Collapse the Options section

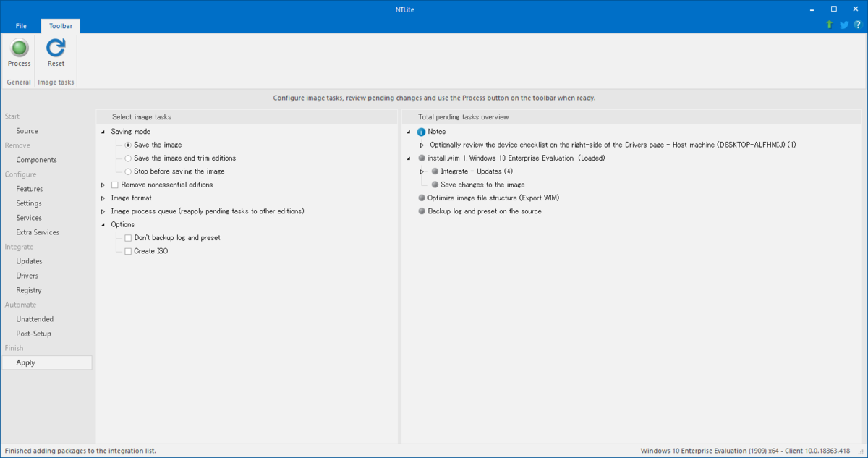pyautogui.click(x=103, y=224)
